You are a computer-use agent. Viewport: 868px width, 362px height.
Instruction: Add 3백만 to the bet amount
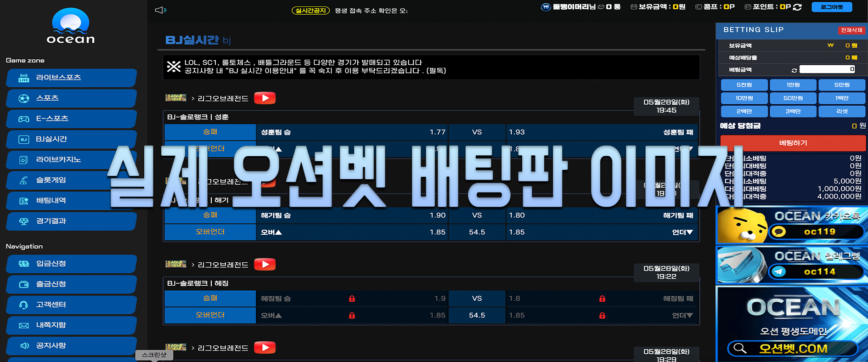click(793, 112)
